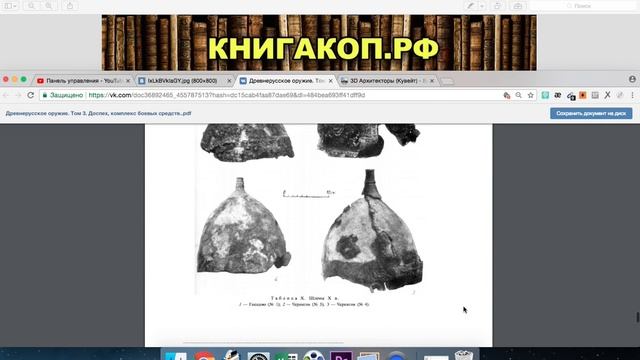Viewport: 640px width, 360px height.
Task: Open the green spreadsheet app in Dock
Action: coord(286,356)
